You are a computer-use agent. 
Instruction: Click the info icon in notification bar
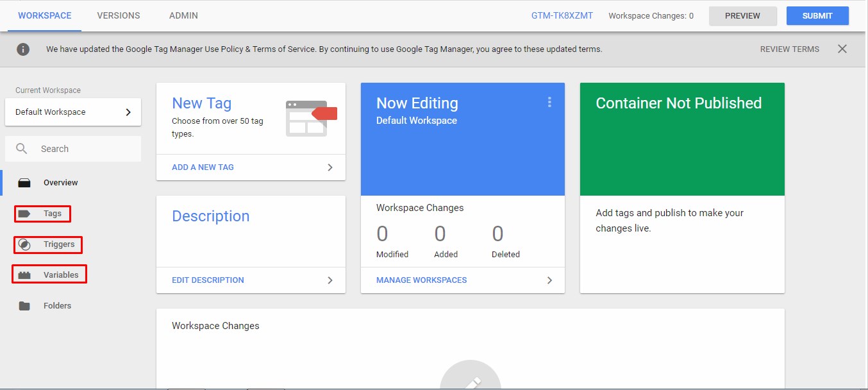pos(23,49)
